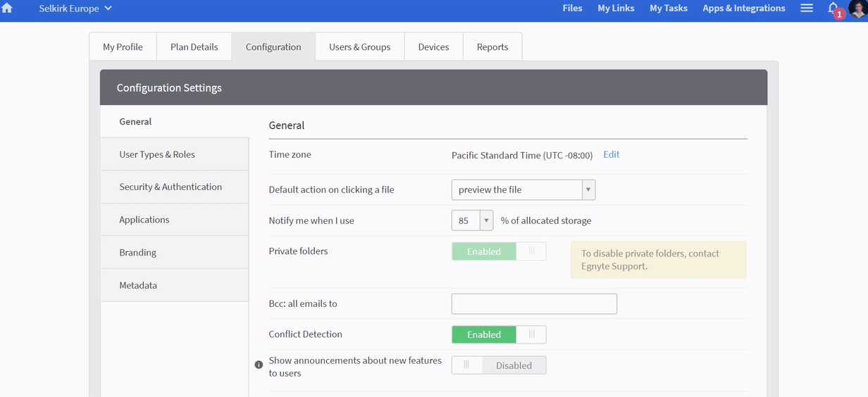
Task: Select Security & Authentication in the sidebar
Action: 170,187
